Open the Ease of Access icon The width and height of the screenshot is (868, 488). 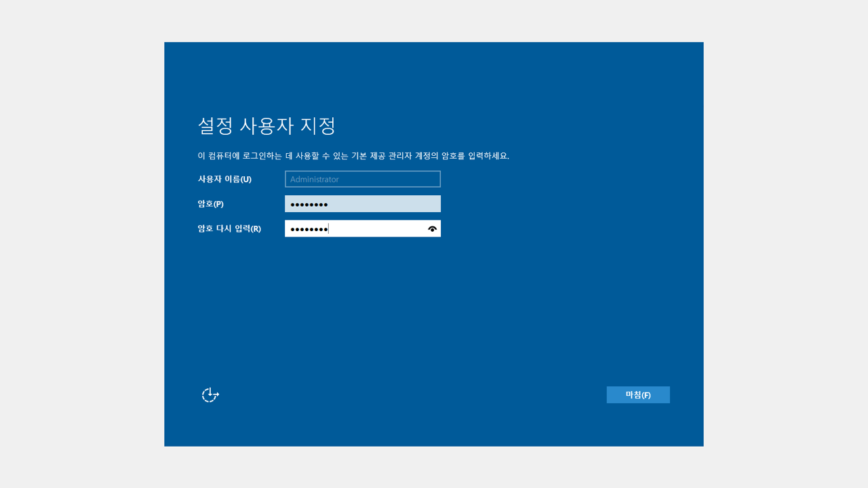(210, 394)
